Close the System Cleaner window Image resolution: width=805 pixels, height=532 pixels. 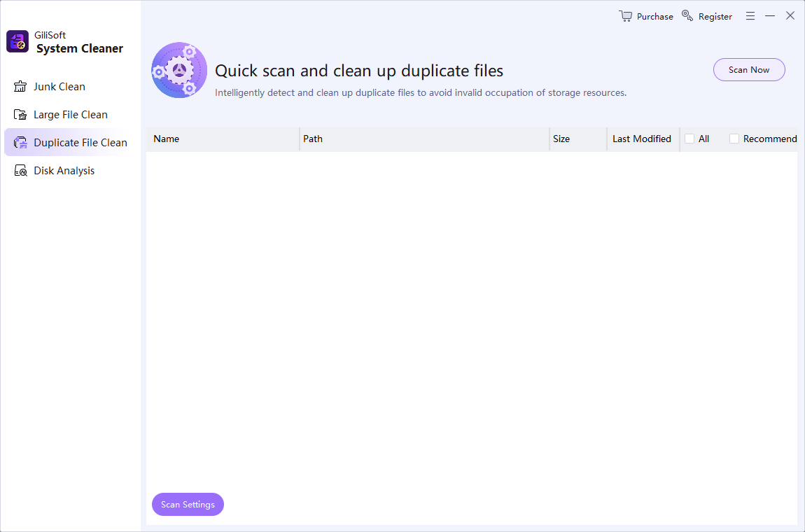[x=790, y=15]
